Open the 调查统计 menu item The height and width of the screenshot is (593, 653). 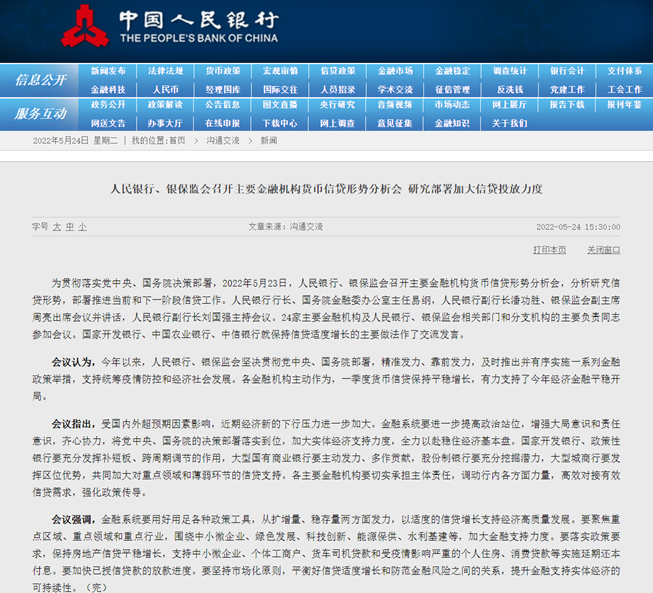tap(510, 72)
